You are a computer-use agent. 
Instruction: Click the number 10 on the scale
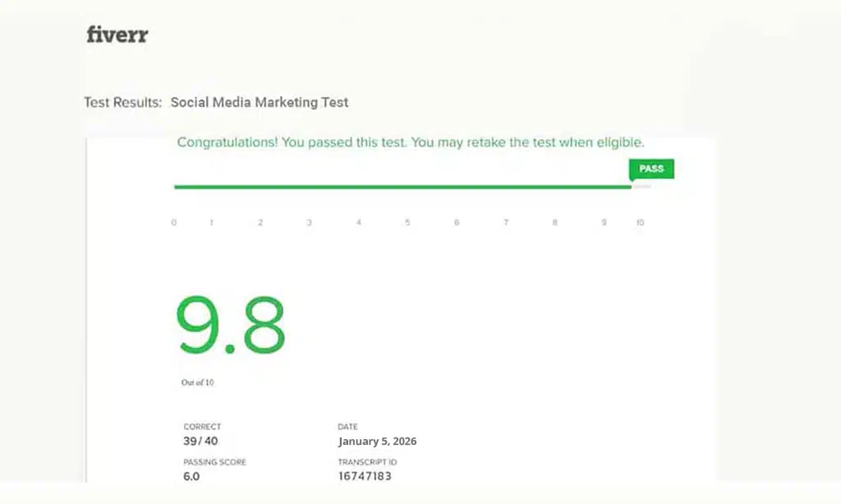(640, 222)
